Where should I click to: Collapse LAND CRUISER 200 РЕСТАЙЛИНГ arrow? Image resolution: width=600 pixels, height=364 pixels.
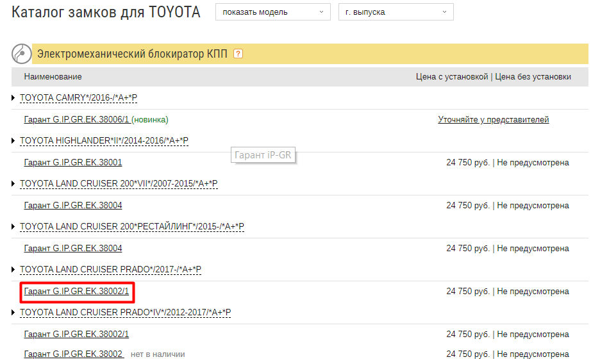pos(13,227)
